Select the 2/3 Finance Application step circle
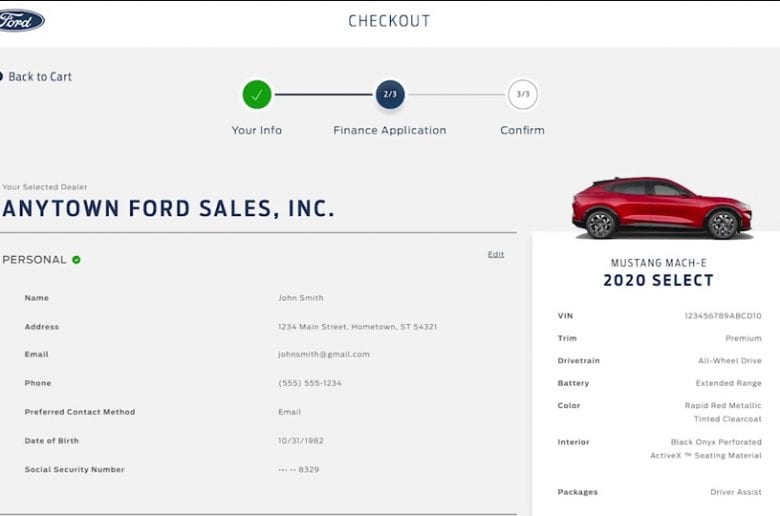This screenshot has height=516, width=780. click(390, 95)
